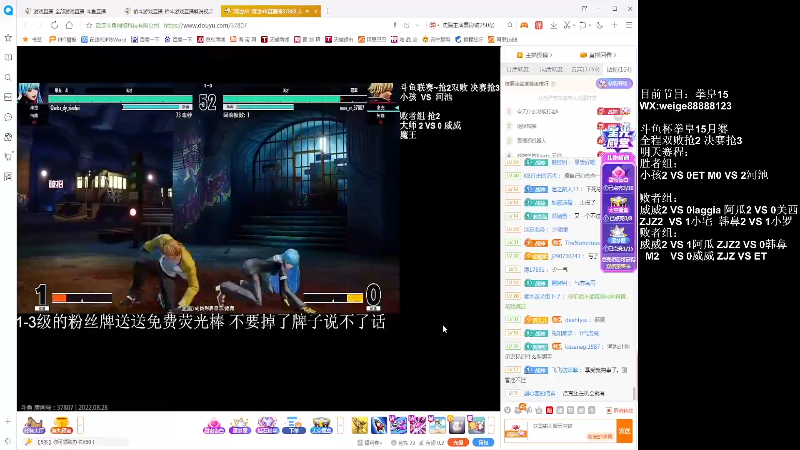
Task: Click the undo arrow icon in the toolbar
Action: 582,25
